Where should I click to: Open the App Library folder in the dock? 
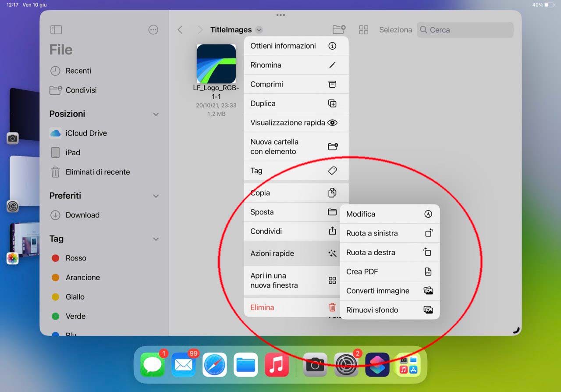(408, 365)
